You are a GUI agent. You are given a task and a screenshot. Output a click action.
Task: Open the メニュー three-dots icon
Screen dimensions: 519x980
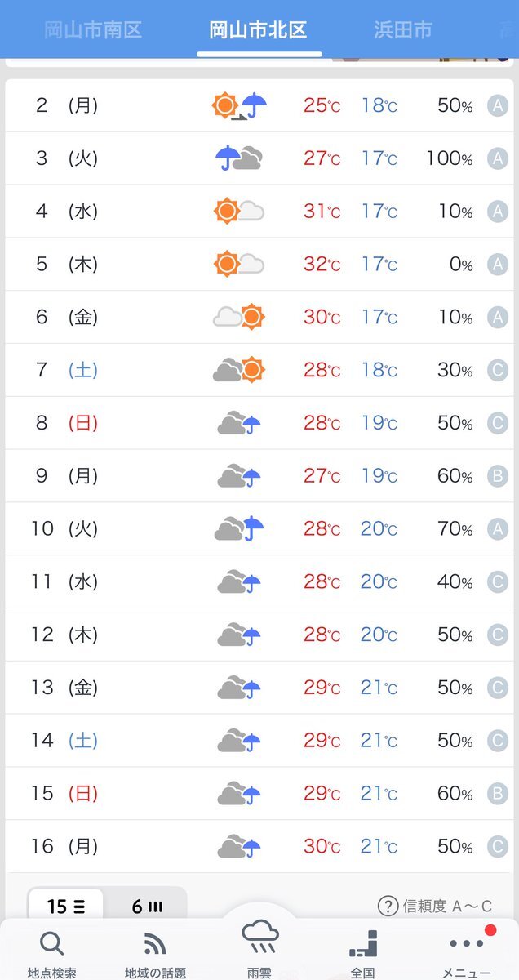(x=468, y=944)
